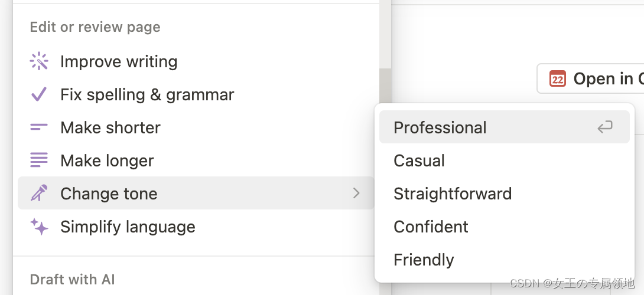
Task: Choose the Friendly tone option
Action: coord(424,260)
